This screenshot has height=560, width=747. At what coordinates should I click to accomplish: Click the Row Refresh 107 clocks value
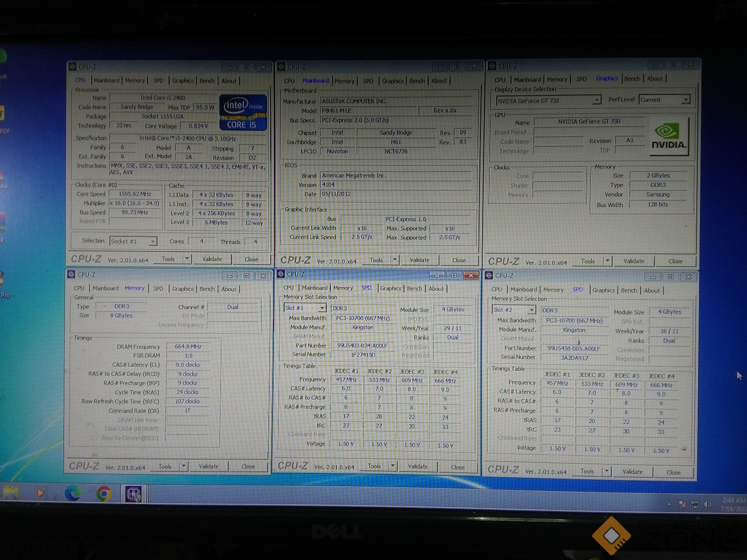point(187,401)
